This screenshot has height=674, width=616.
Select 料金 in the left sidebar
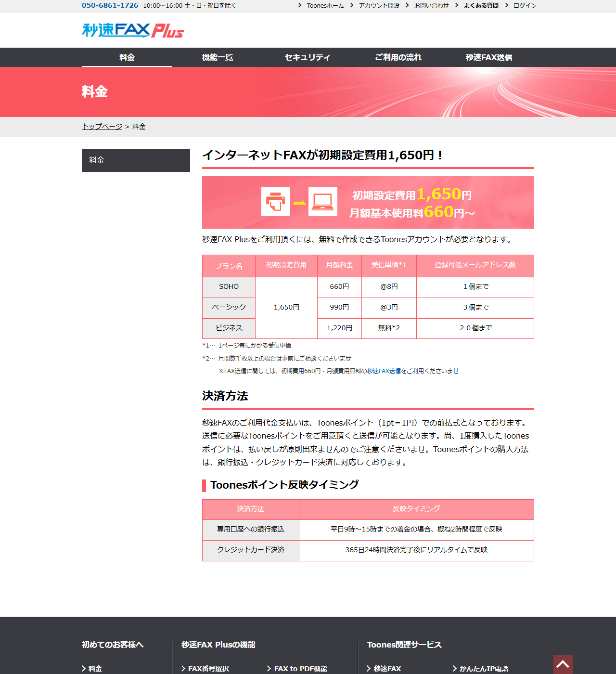136,160
